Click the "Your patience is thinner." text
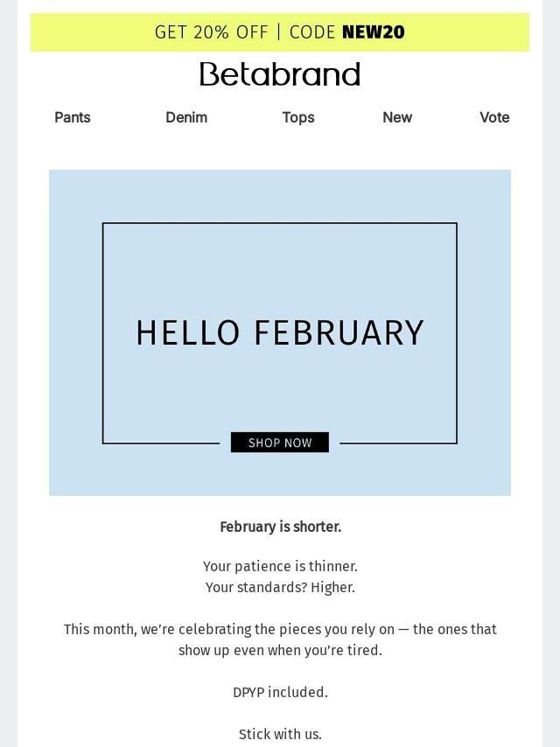 [280, 566]
